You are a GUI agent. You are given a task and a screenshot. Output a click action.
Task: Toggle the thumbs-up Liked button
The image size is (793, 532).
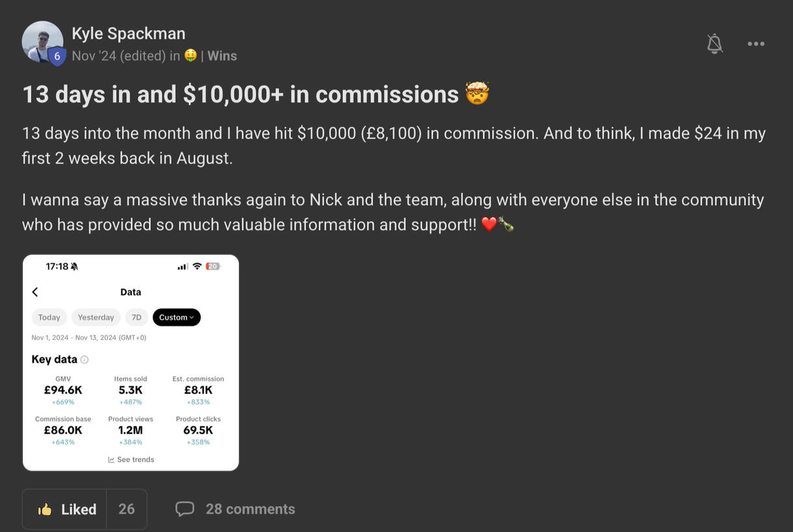point(65,509)
